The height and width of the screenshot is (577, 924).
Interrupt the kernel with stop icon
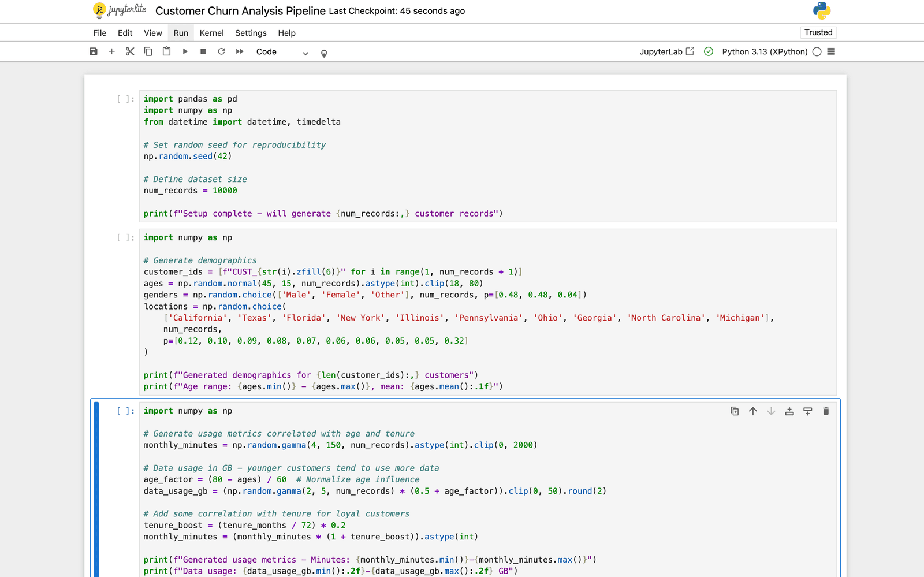203,51
